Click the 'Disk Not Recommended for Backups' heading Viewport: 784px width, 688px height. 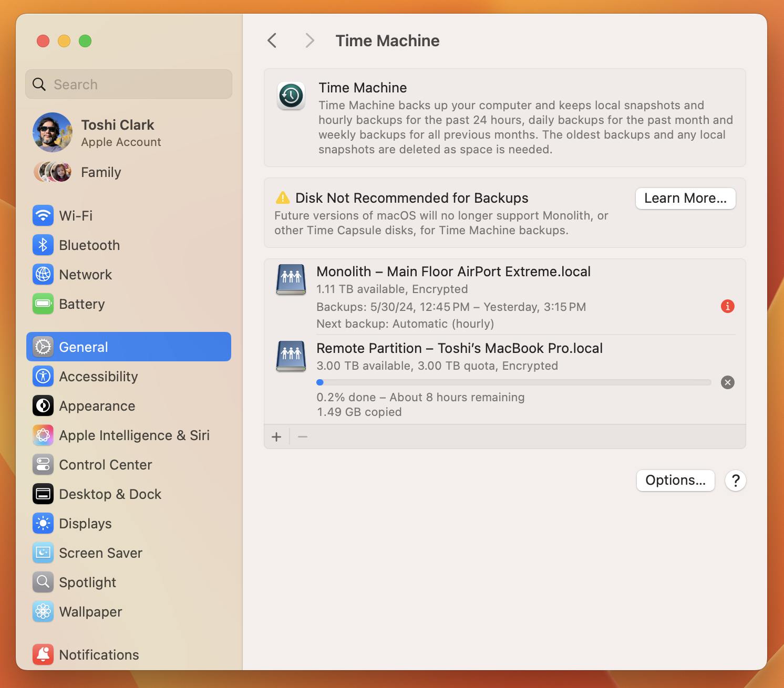point(411,198)
